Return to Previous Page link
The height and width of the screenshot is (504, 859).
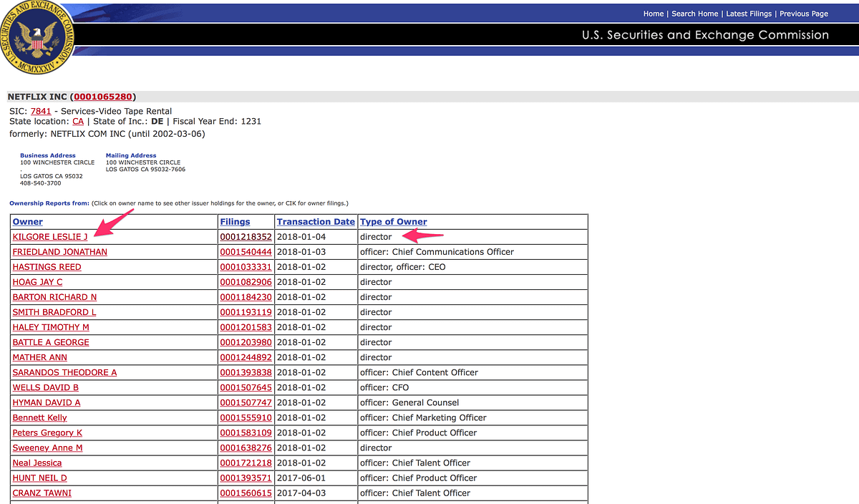click(x=804, y=14)
